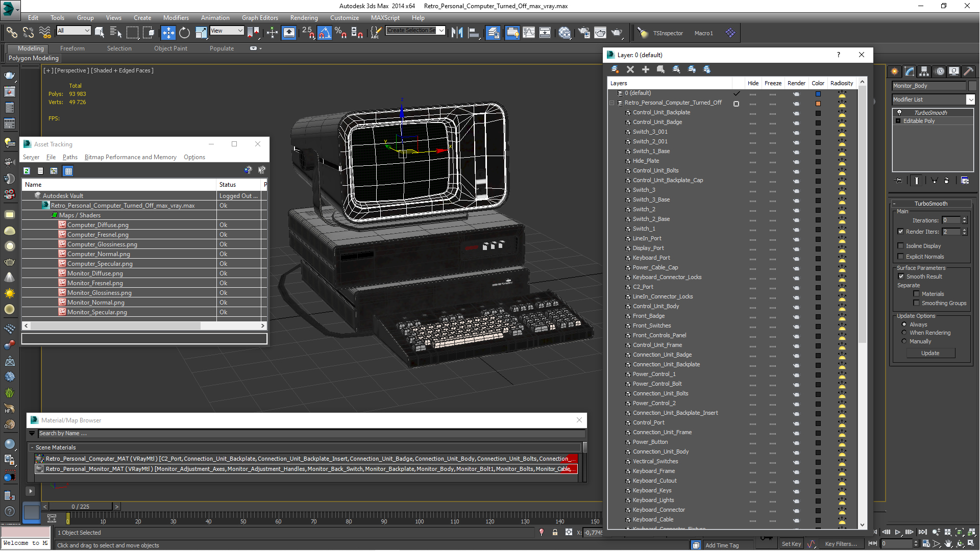Create new layer in Layer dialog
980x551 pixels.
click(x=615, y=69)
